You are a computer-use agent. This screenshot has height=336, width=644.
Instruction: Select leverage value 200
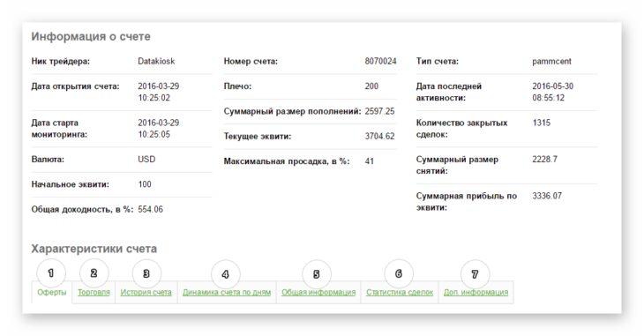pos(371,86)
